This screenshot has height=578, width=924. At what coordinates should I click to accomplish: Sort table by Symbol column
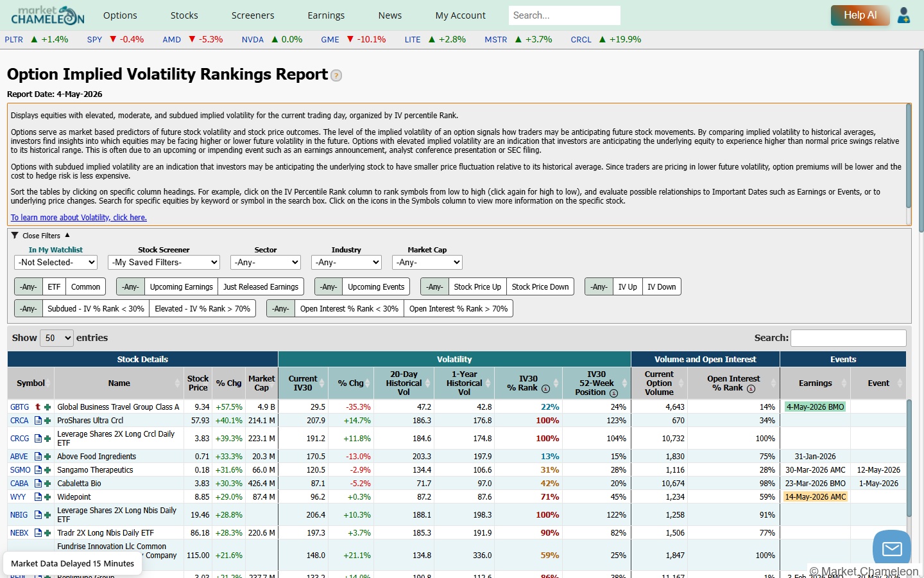pyautogui.click(x=31, y=383)
